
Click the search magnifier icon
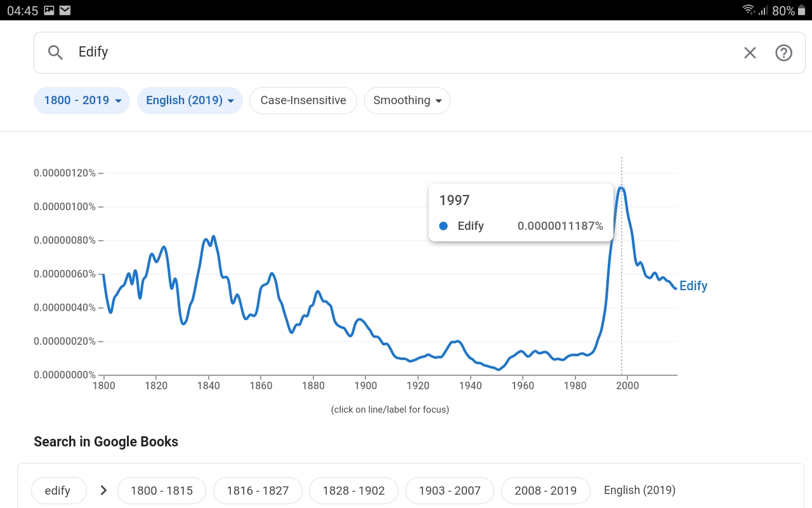[x=56, y=53]
